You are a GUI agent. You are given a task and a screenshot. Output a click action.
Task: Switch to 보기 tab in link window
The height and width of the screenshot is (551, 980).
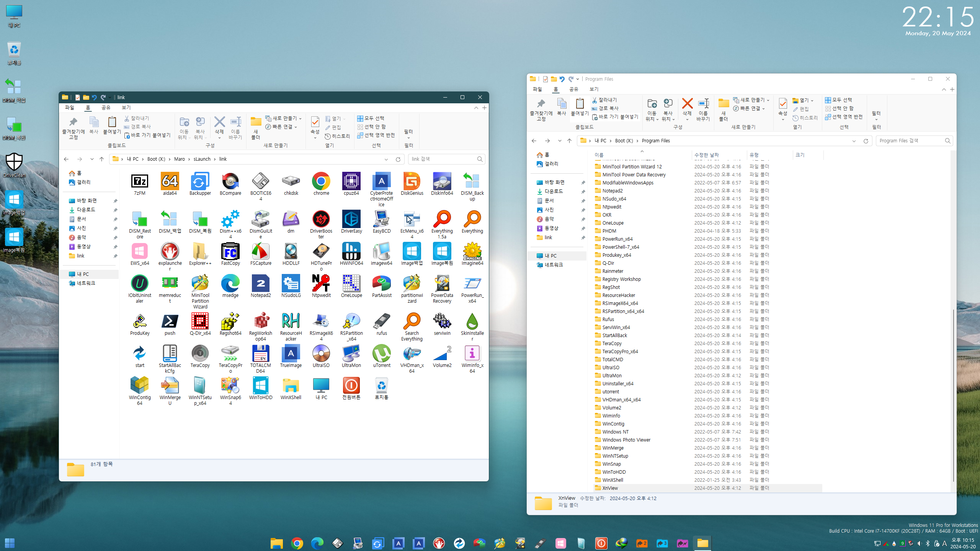(126, 108)
